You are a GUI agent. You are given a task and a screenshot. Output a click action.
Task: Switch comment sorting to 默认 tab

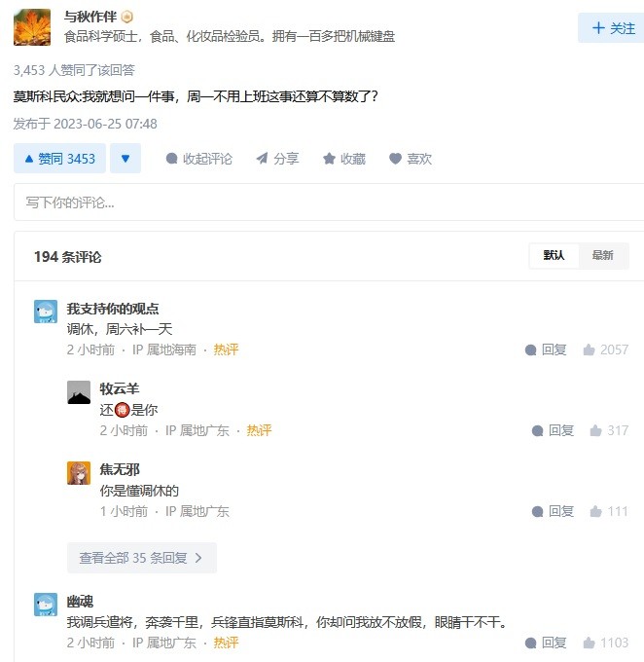coord(554,255)
